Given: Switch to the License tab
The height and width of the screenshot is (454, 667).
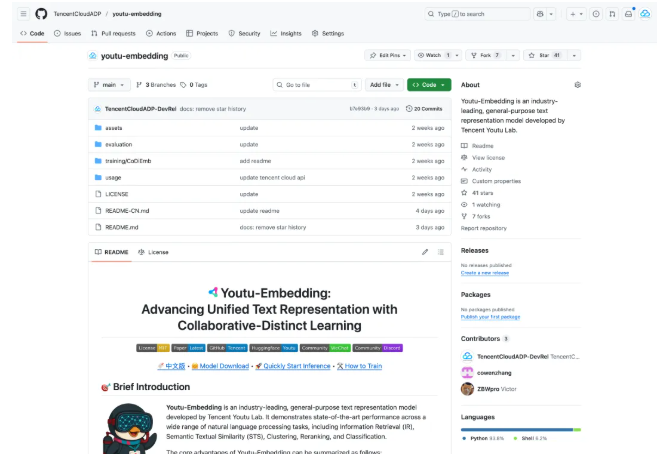Looking at the screenshot, I should [x=154, y=252].
